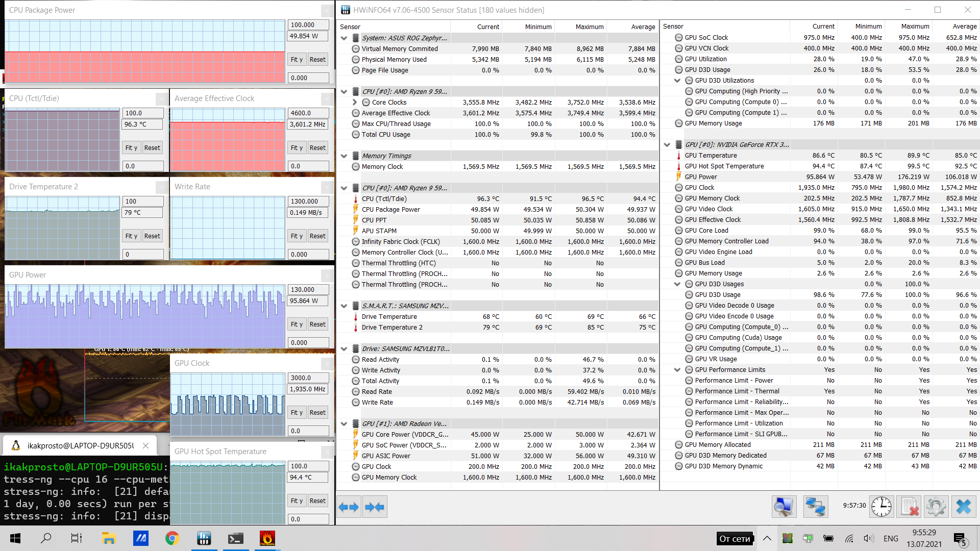Collapse System: ASUS ROG Zephyrus group
Screen dimensions: 980x551
click(x=344, y=38)
